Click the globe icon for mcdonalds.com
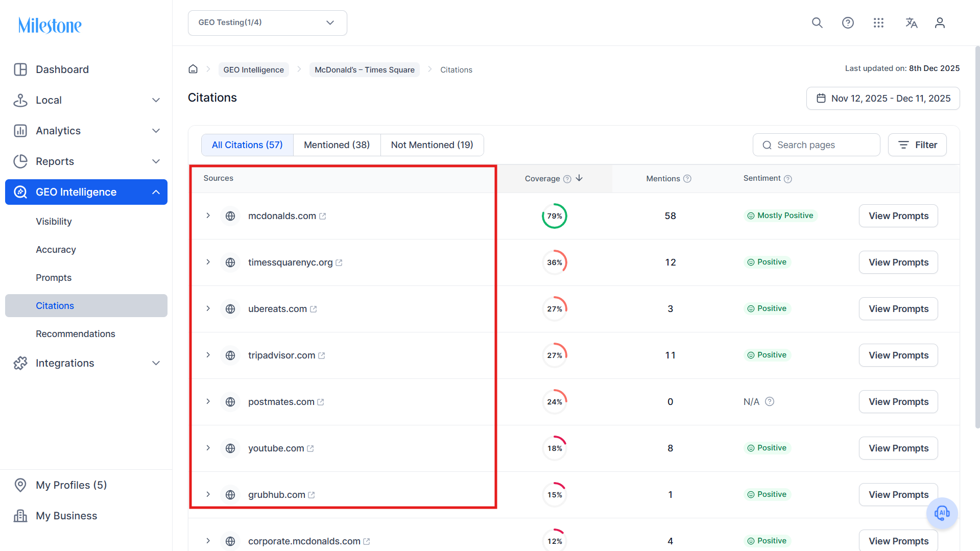Viewport: 980px width, 551px height. (x=230, y=216)
